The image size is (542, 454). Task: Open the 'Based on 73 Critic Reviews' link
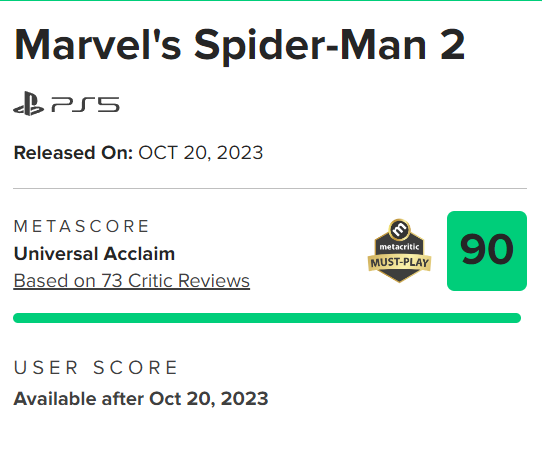click(132, 280)
